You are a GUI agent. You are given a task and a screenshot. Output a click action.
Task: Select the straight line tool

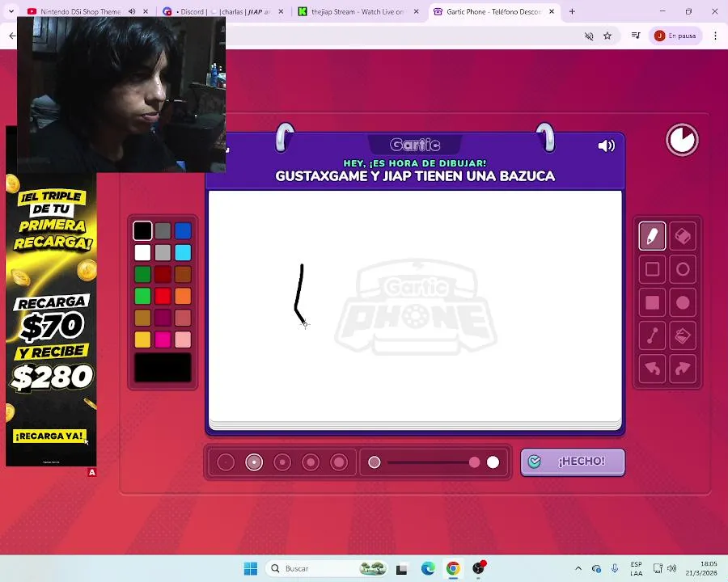652,335
